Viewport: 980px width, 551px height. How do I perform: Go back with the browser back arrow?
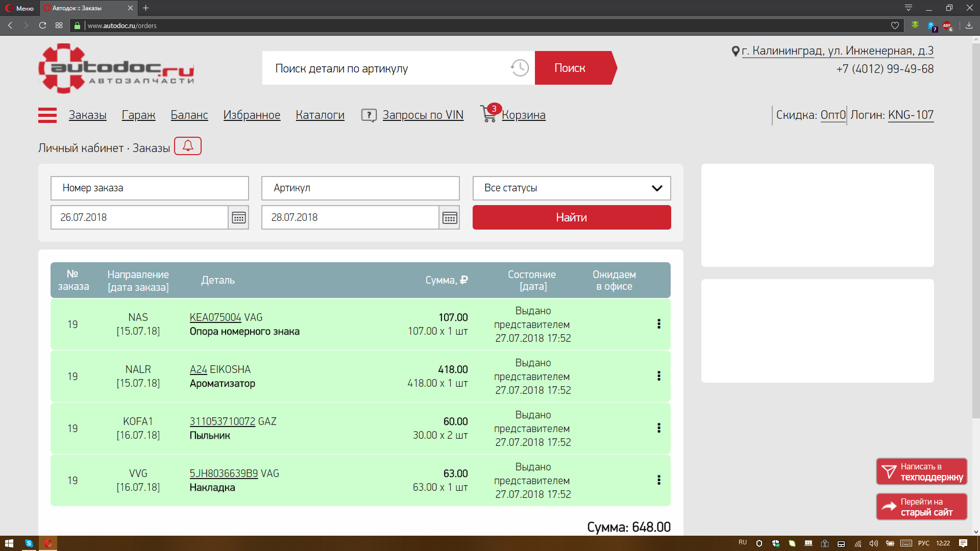coord(10,25)
